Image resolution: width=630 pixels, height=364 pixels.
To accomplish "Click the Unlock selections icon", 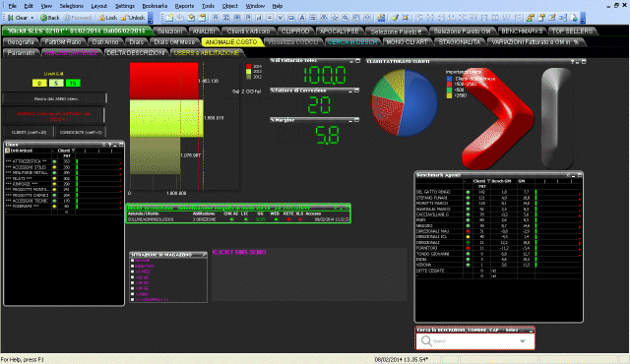I will pos(123,18).
